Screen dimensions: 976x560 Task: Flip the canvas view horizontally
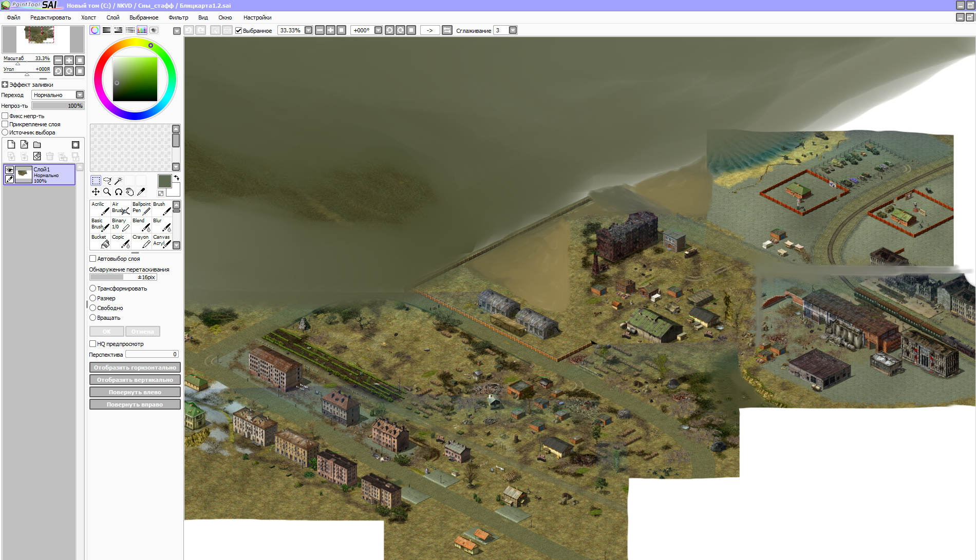(x=447, y=30)
